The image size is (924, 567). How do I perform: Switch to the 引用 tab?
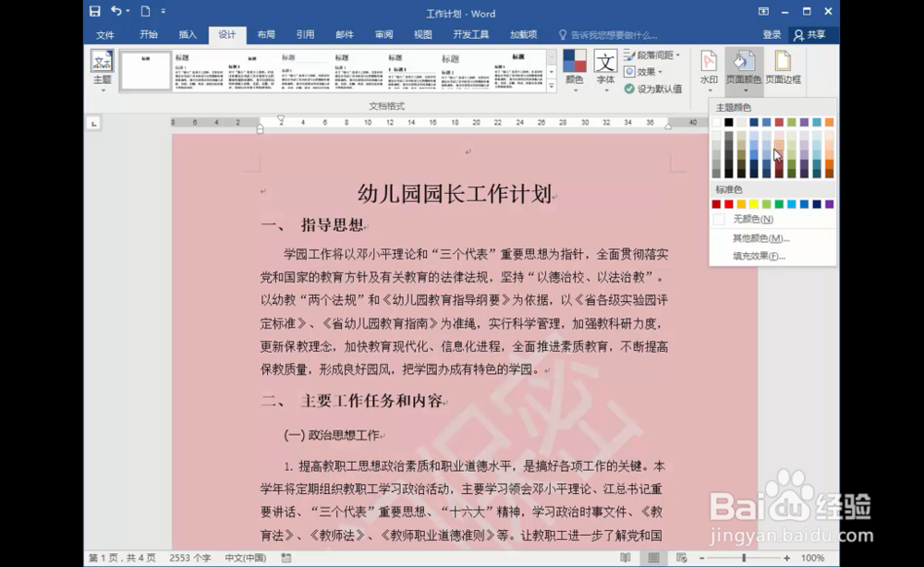point(305,35)
